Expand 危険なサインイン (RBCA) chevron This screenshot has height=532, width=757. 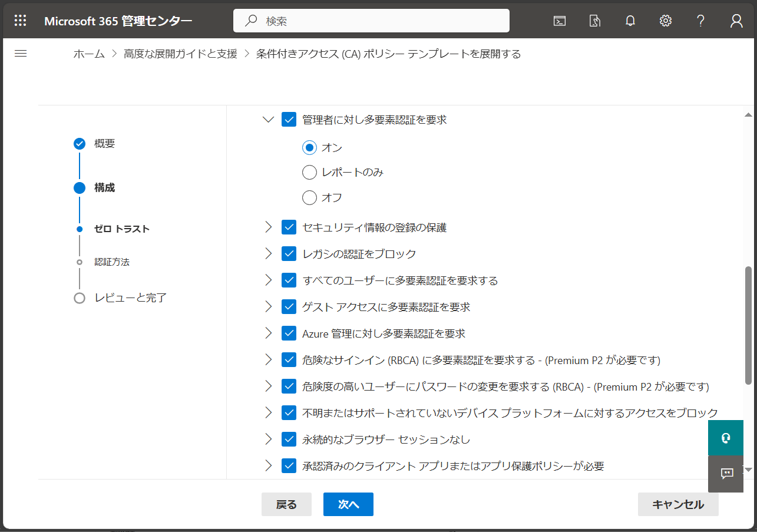coord(268,359)
